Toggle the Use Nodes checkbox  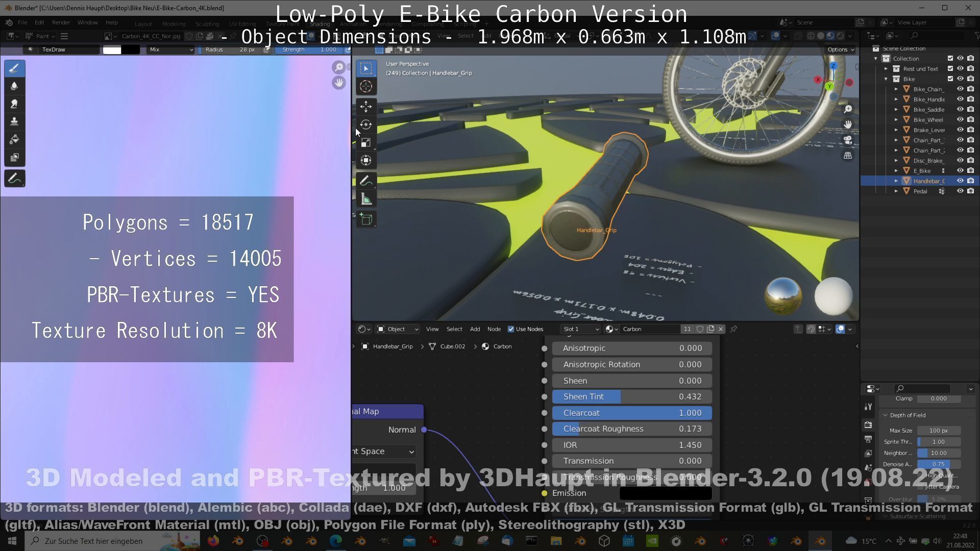(511, 329)
